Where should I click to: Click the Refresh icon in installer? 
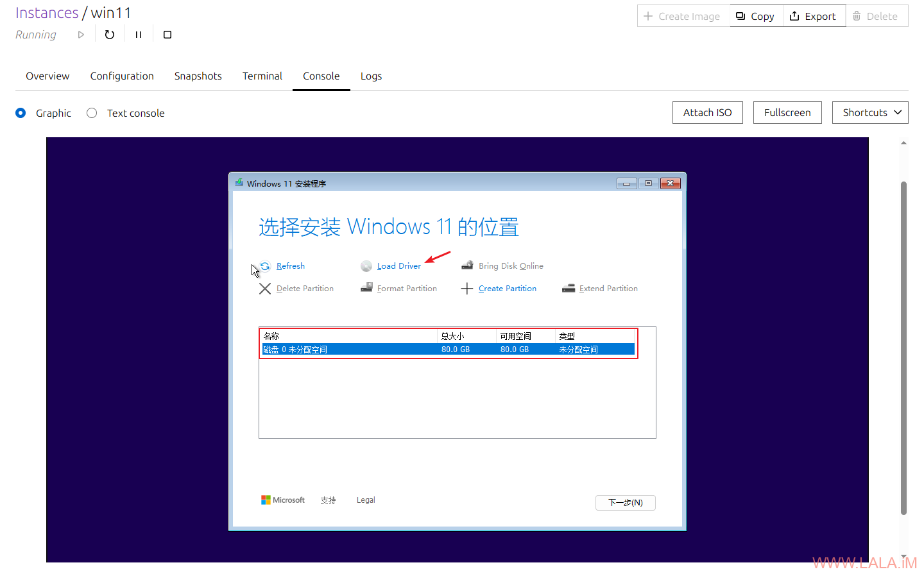265,266
